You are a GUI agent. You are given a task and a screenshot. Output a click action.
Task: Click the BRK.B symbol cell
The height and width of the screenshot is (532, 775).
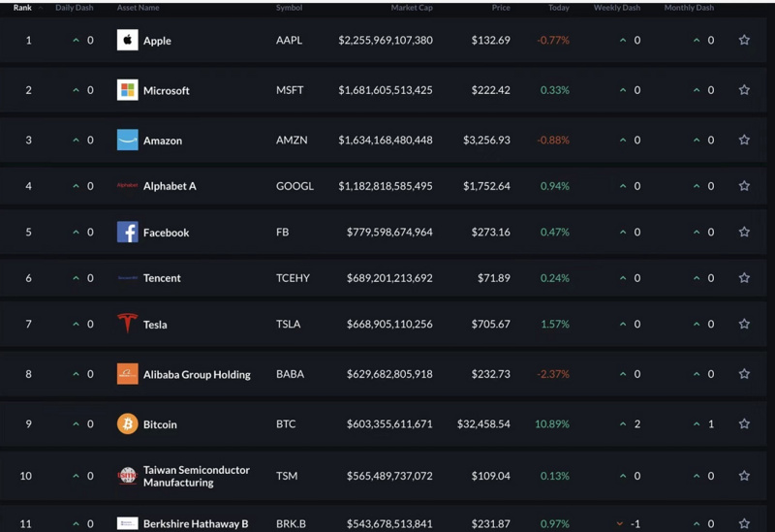point(291,523)
